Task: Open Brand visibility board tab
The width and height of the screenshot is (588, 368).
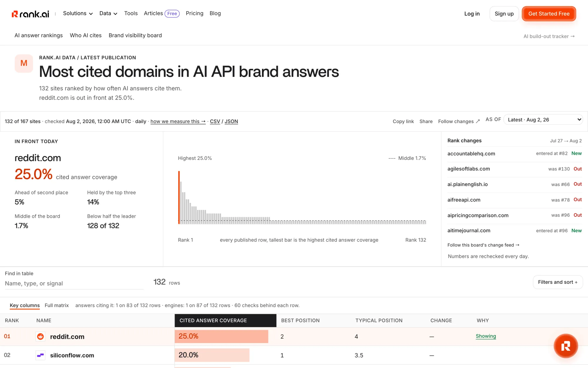Action: tap(135, 35)
